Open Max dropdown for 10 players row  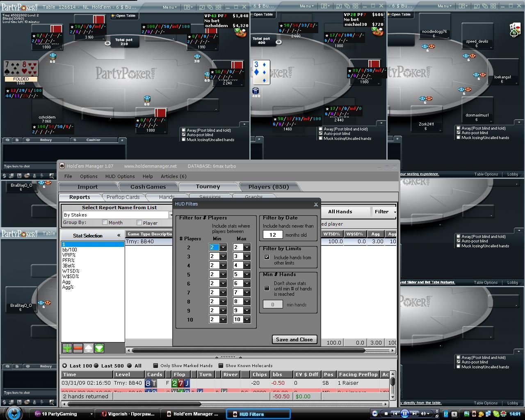point(247,320)
